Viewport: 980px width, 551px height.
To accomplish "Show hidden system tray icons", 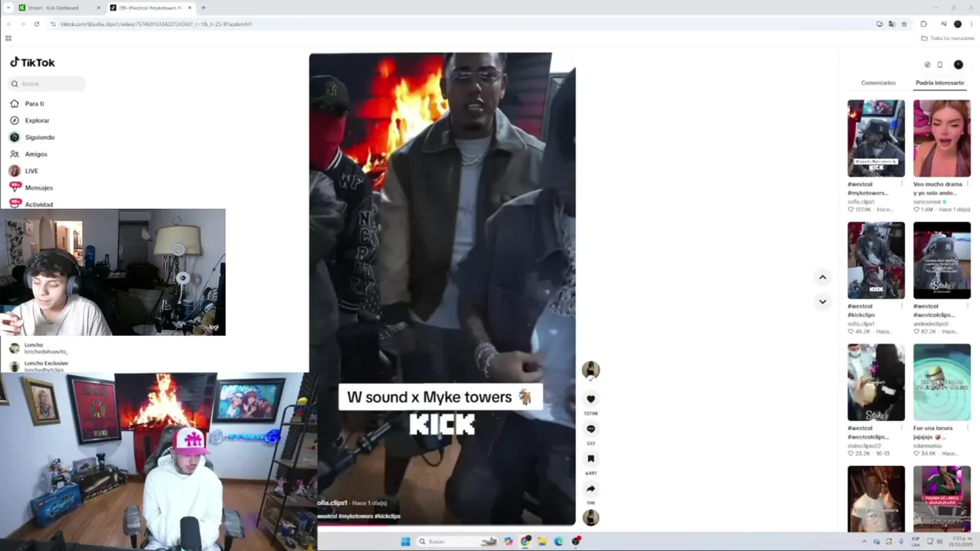I will click(864, 541).
